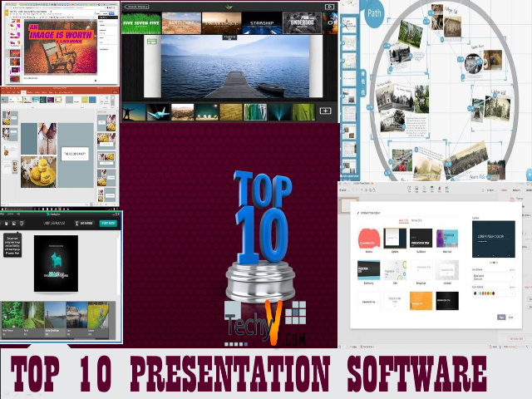Viewport: 532px width, 399px height.
Task: Click the SlideDog logo slide preview
Action: coord(56,263)
